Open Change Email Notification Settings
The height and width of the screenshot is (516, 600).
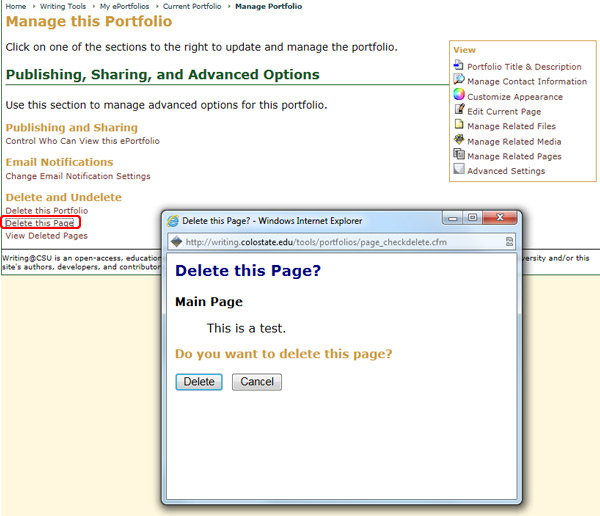(78, 176)
